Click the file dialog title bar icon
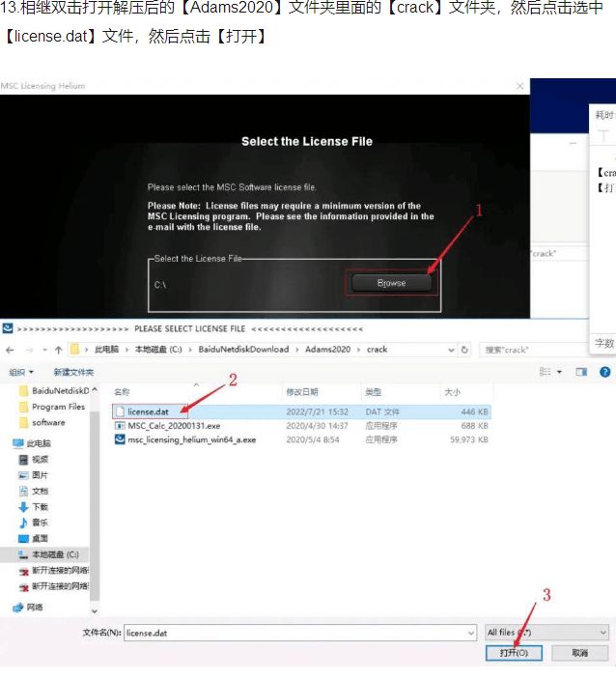This screenshot has width=616, height=679. pyautogui.click(x=8, y=328)
